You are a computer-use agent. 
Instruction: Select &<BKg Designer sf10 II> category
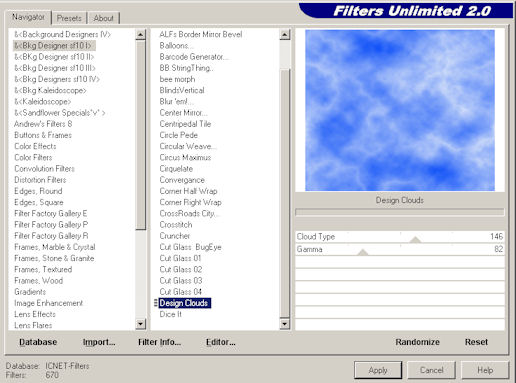(x=54, y=57)
